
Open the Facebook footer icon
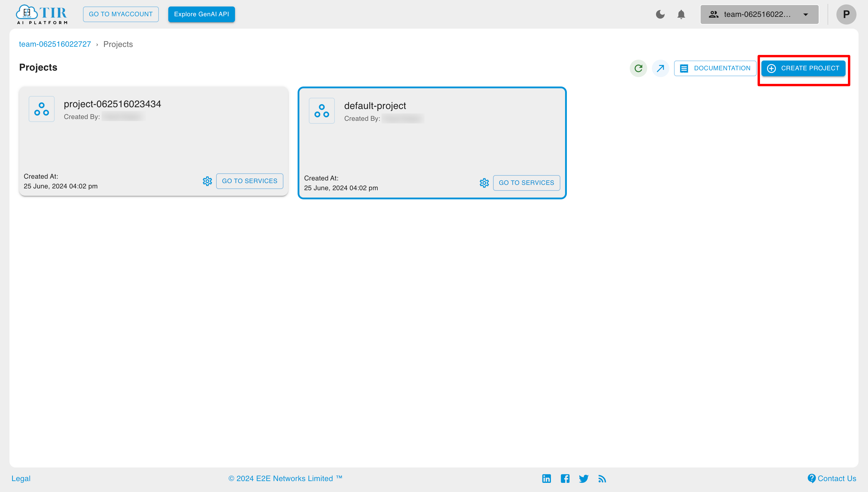tap(565, 478)
